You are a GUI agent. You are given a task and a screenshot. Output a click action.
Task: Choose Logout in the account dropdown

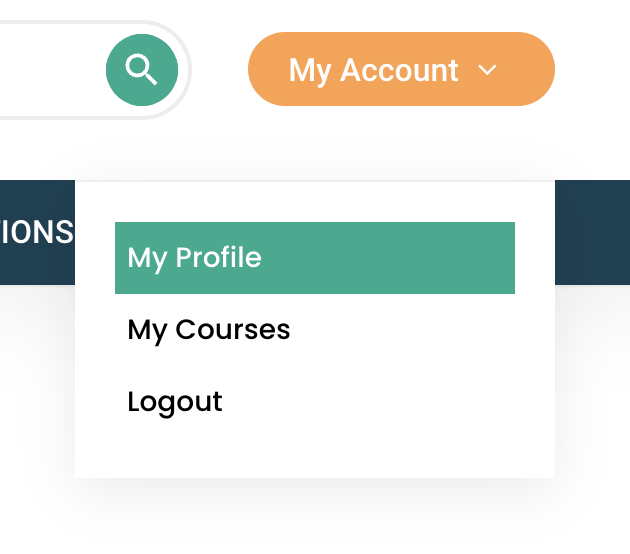click(x=175, y=402)
